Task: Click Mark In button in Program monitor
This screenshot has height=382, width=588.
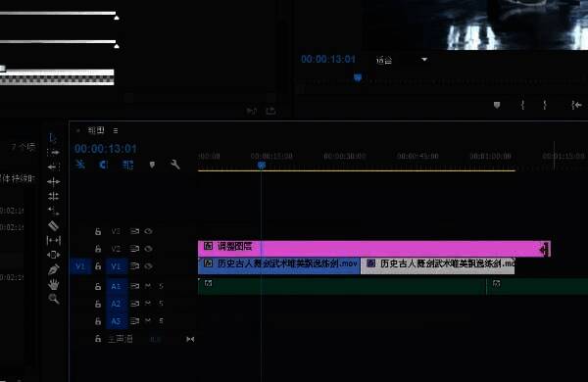Action: click(522, 106)
